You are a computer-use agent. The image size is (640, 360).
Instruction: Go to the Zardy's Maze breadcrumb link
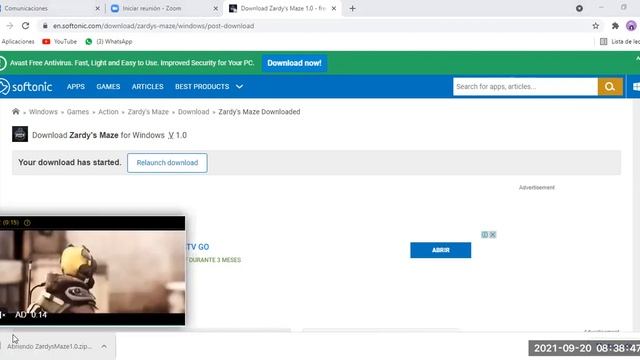click(148, 112)
